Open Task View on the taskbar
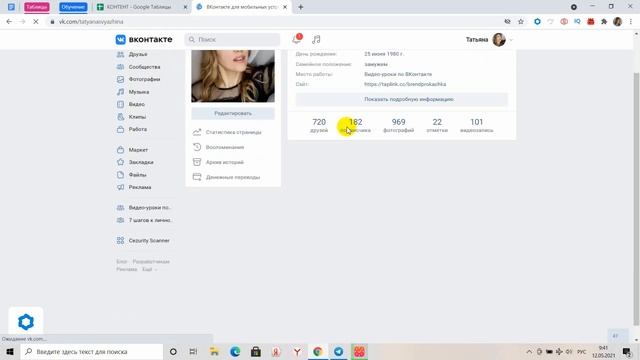 coord(193,351)
